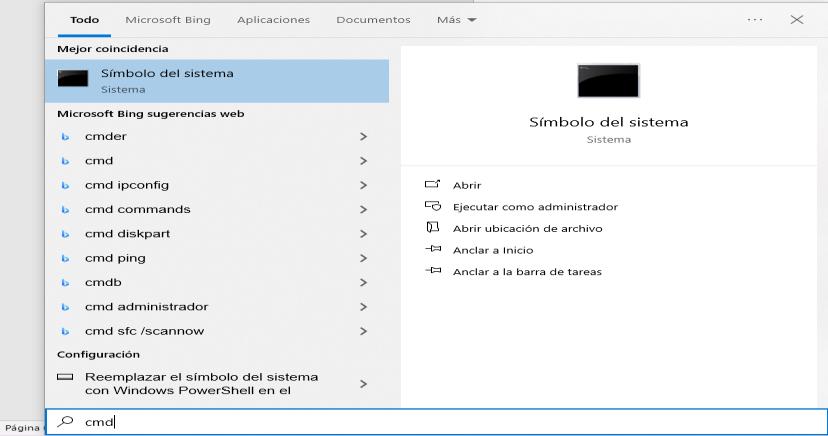828x436 pixels.
Task: Click Anclar a la barra de tareas
Action: pyautogui.click(x=527, y=272)
